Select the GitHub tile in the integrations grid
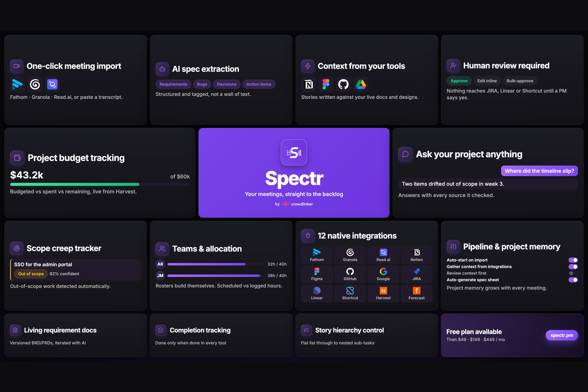588x392 pixels. (x=350, y=274)
